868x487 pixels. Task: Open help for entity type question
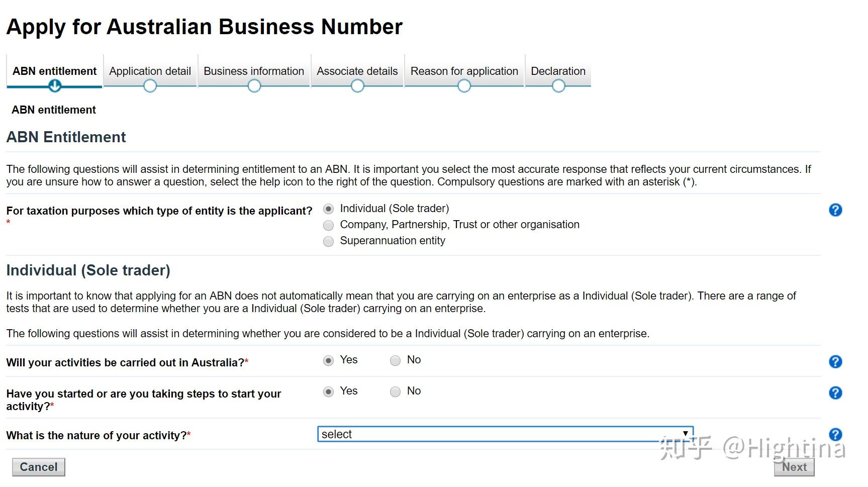(835, 210)
